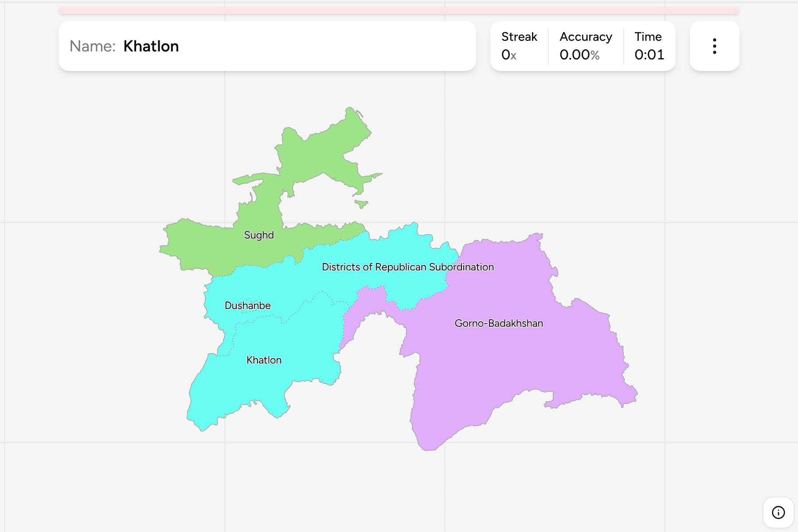The width and height of the screenshot is (798, 532).
Task: Open the info button
Action: (778, 512)
